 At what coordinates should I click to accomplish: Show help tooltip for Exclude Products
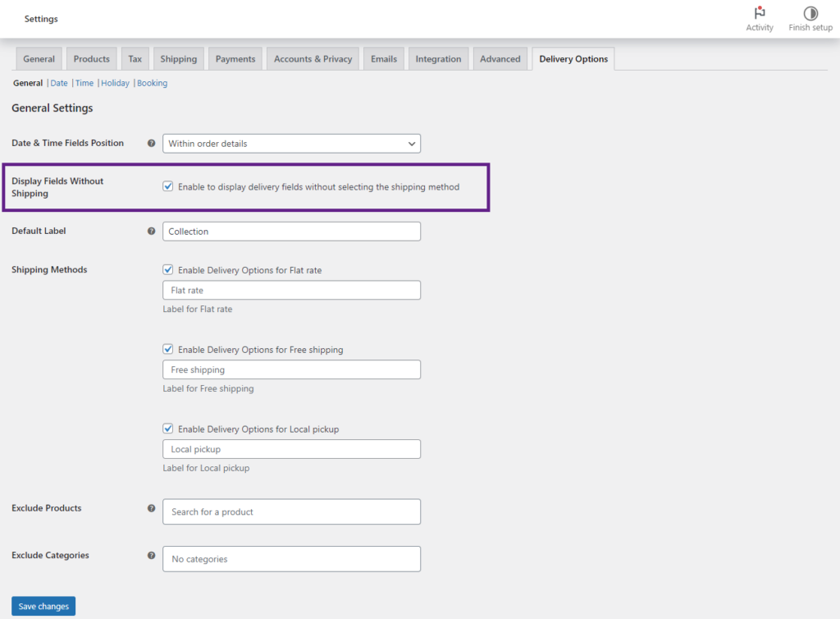click(x=151, y=508)
